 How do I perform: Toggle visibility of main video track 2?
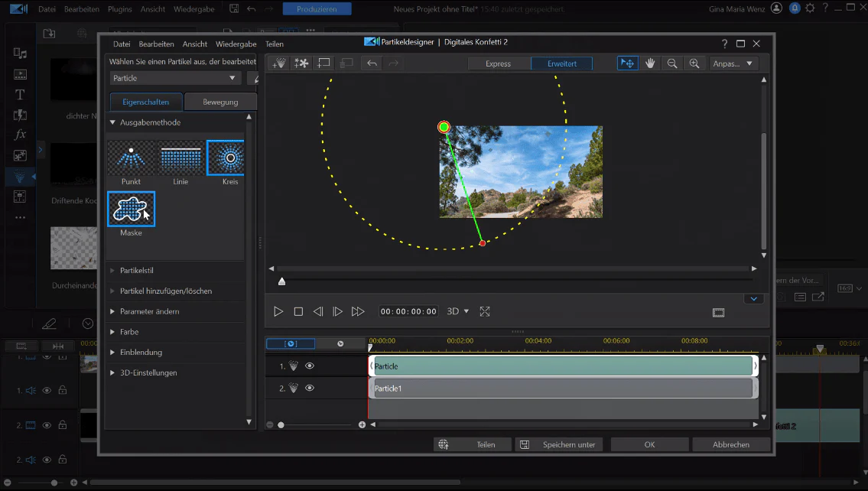coord(47,425)
